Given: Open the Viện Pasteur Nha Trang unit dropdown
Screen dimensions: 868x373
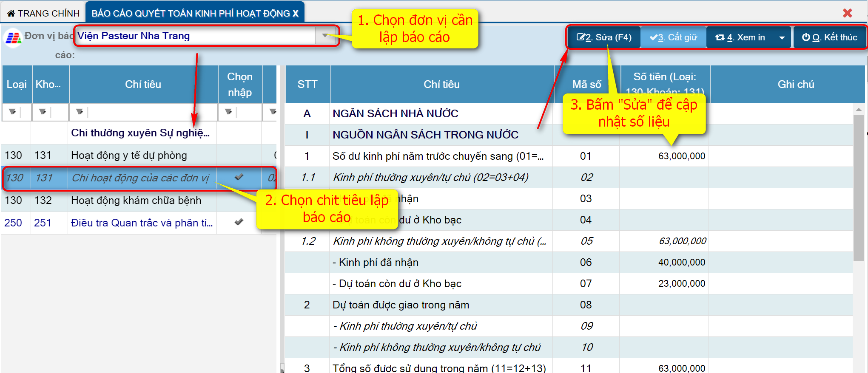Looking at the screenshot, I should tap(325, 36).
